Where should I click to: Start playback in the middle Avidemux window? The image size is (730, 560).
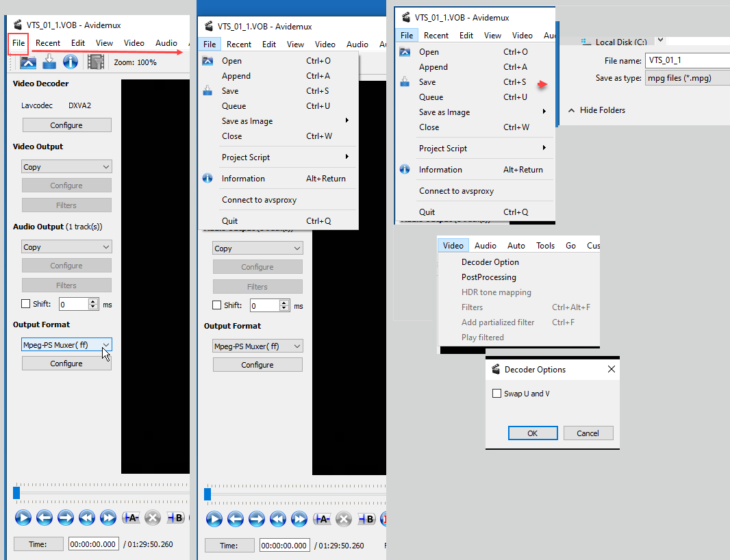tap(214, 519)
